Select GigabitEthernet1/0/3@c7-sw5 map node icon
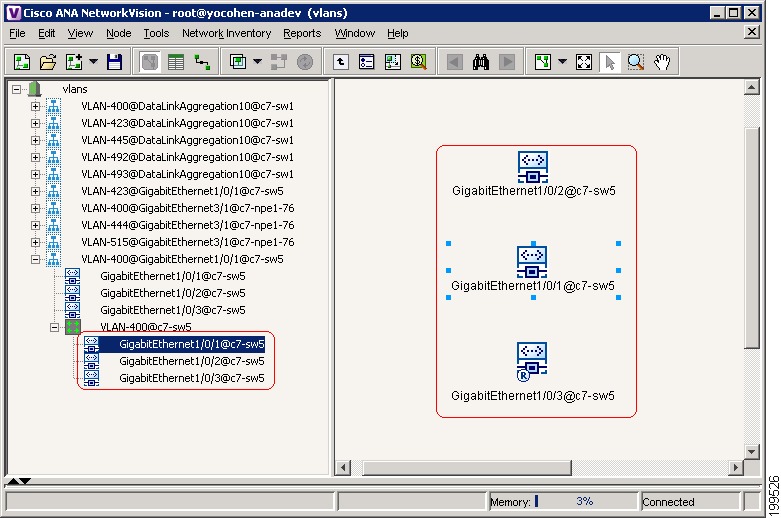 coord(531,361)
